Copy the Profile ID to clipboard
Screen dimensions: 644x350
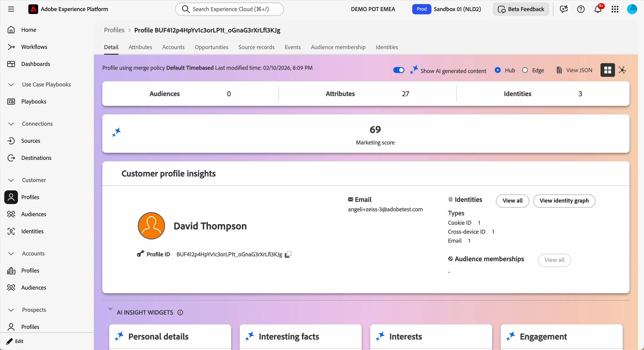[x=288, y=254]
